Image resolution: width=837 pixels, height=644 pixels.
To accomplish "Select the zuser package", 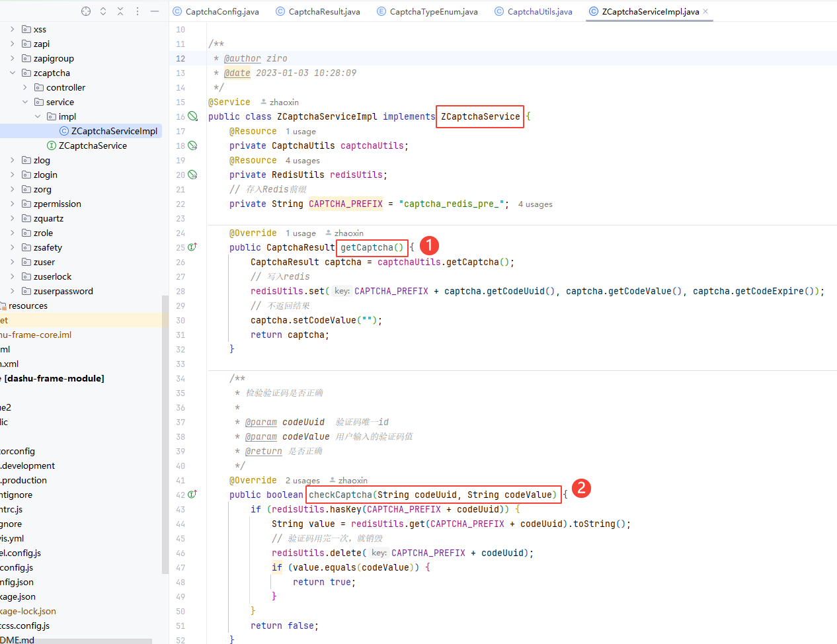I will [x=44, y=262].
